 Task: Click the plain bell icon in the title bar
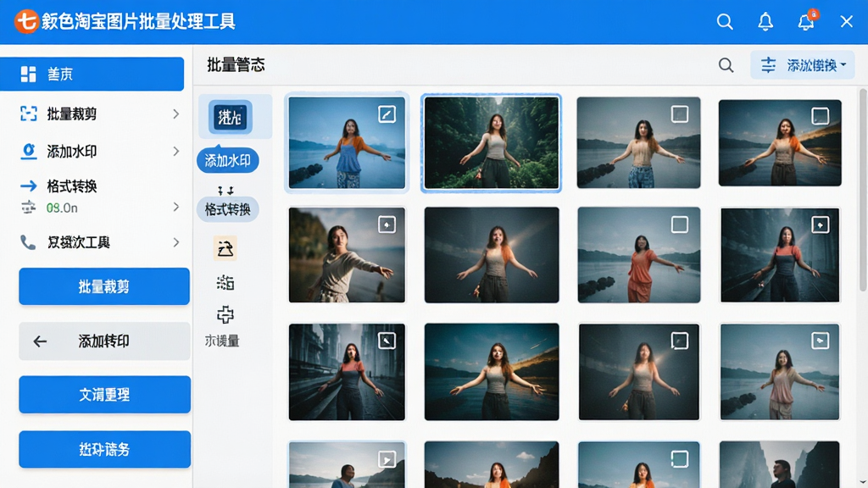pyautogui.click(x=765, y=21)
